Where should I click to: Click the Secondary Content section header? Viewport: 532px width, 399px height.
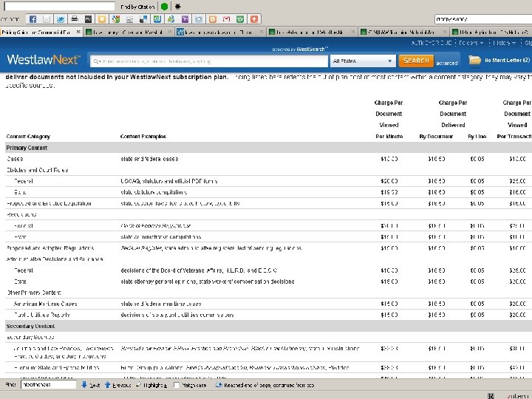tap(30, 326)
